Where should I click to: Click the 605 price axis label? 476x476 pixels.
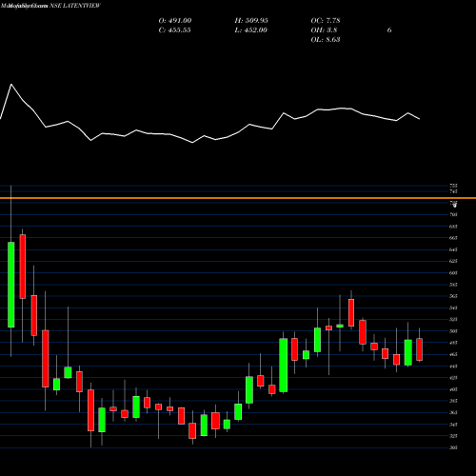453,273
